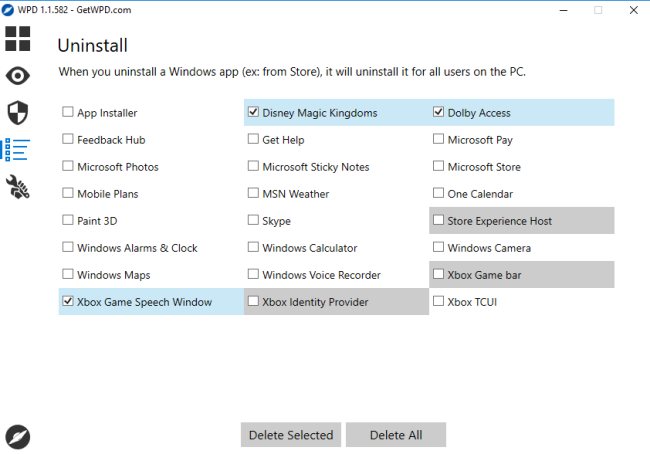This screenshot has width=650, height=454.
Task: Tick the One Calendar checkbox
Action: (438, 193)
